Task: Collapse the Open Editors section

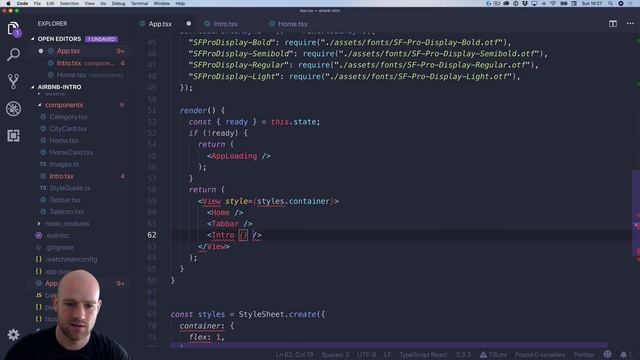Action: coord(59,39)
